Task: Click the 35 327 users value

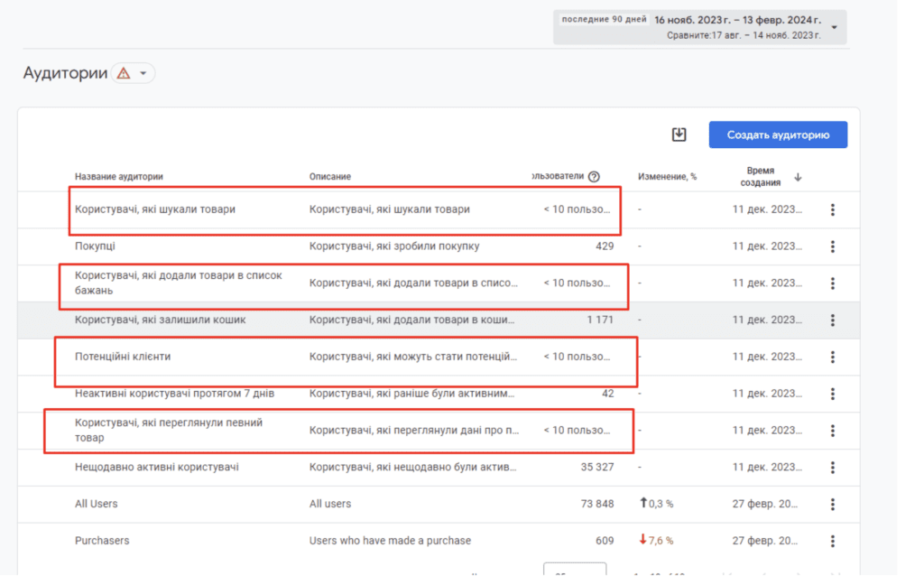Action: [x=597, y=467]
